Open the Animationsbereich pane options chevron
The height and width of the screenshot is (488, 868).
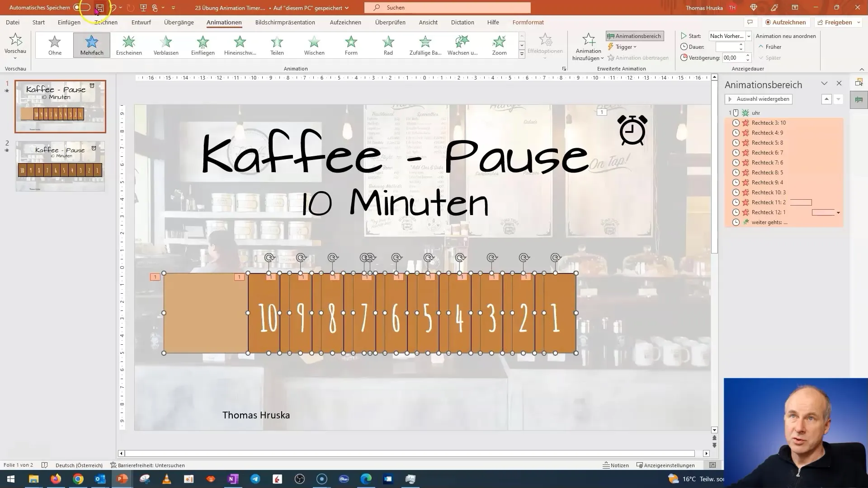coord(824,84)
